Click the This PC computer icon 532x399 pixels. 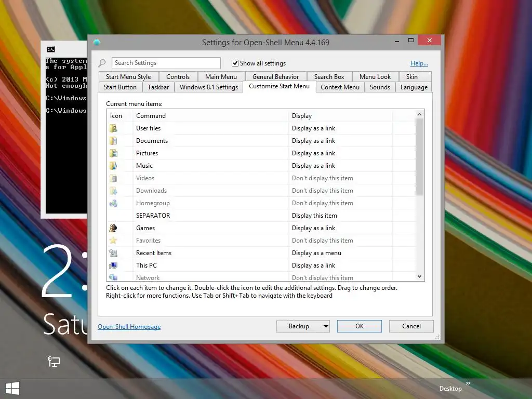pos(113,265)
